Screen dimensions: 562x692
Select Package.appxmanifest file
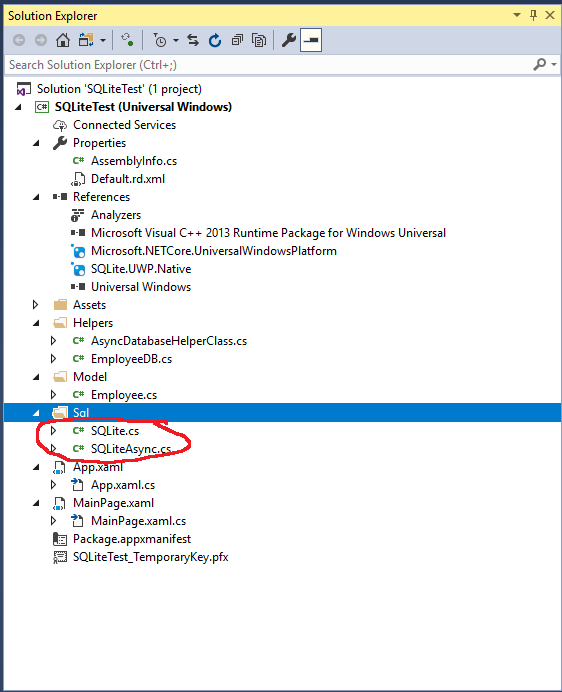pos(132,539)
